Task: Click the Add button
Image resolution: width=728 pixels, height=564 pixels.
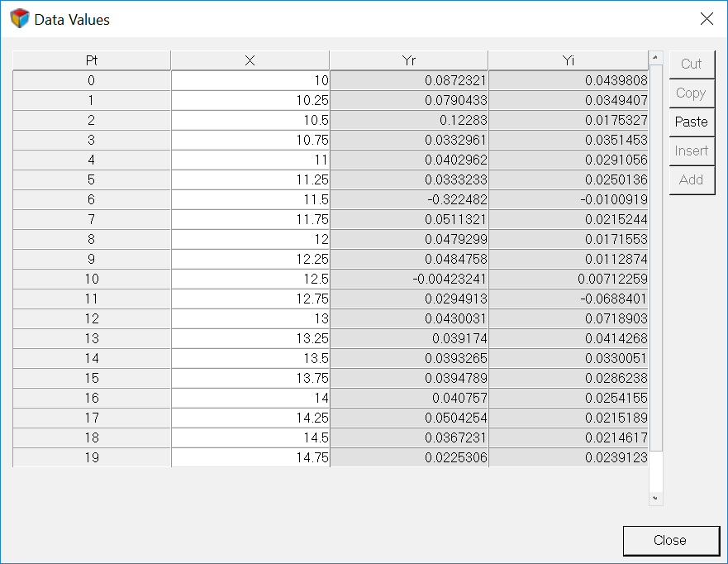Action: pos(692,179)
